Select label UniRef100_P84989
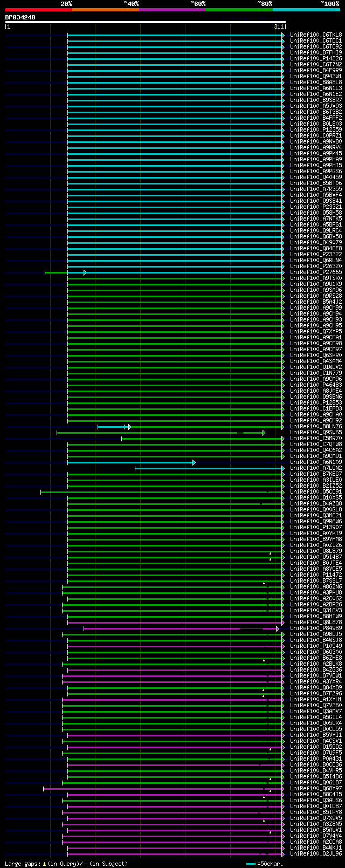The image size is (345, 868). [x=316, y=628]
